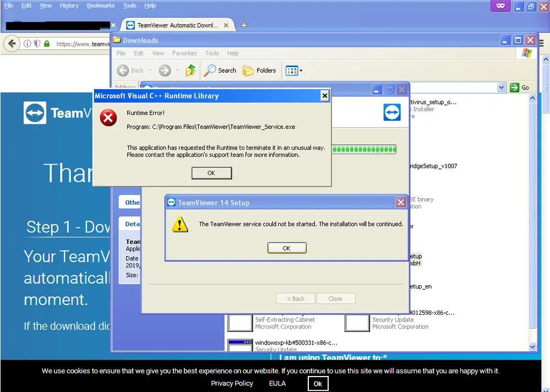Click the red error icon in Runtime dialog
The image size is (550, 392).
pos(108,117)
